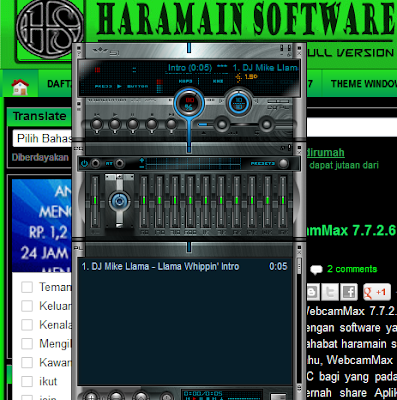The height and width of the screenshot is (400, 397).
Task: Open the equalizer Presets round button
Action: click(x=283, y=163)
